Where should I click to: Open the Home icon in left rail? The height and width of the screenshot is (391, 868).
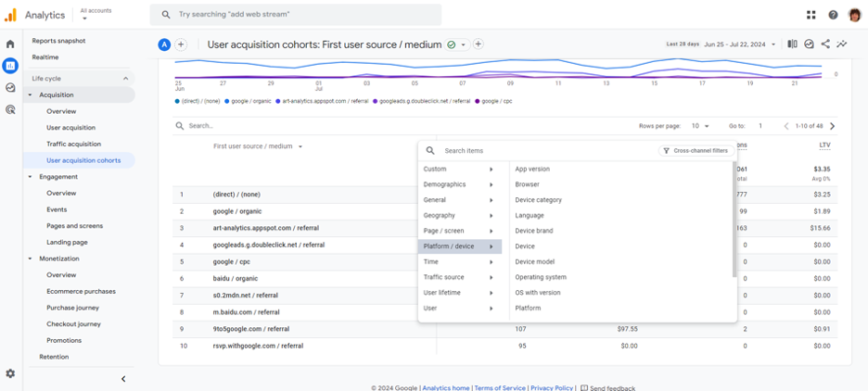pyautogui.click(x=10, y=44)
